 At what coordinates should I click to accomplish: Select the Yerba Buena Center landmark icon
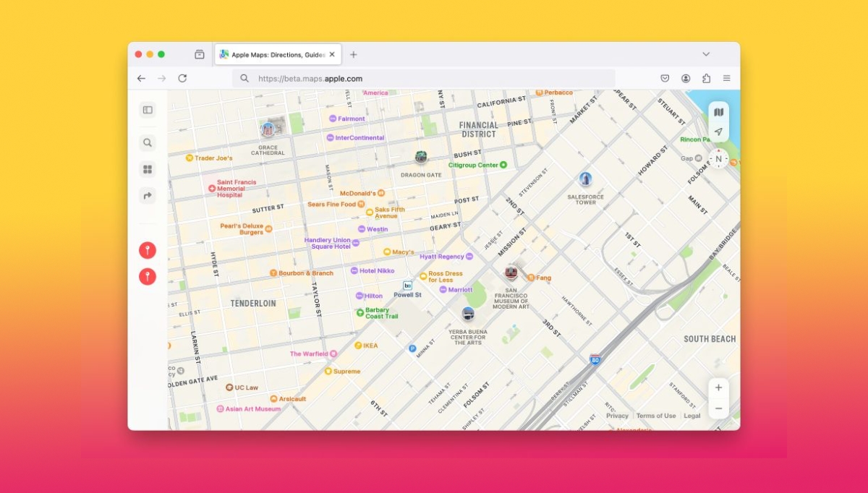(468, 314)
